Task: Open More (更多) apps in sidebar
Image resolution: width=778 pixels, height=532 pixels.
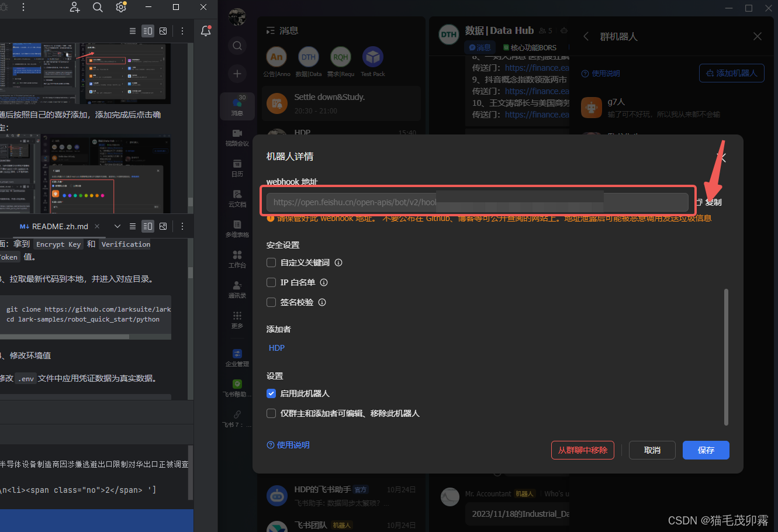Action: 237,320
